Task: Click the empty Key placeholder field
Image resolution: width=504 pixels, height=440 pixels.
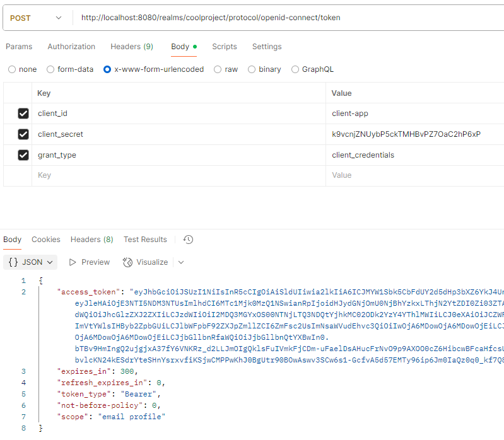Action: coord(179,175)
